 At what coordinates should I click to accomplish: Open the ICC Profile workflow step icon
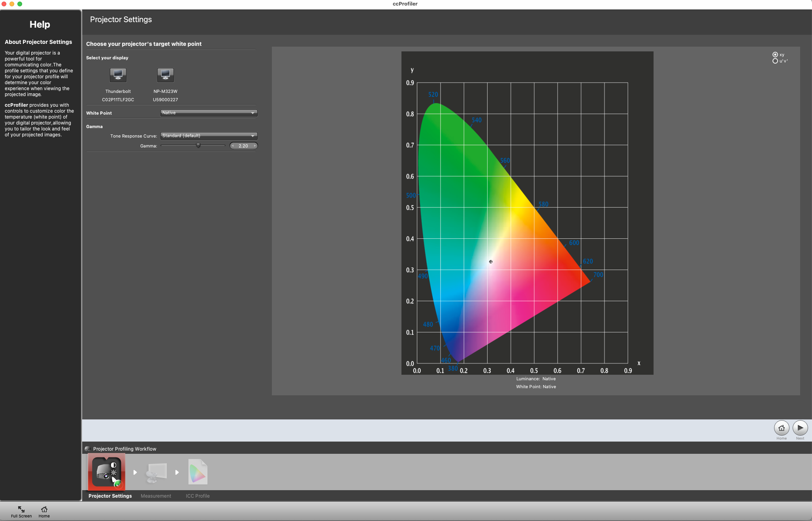[198, 472]
